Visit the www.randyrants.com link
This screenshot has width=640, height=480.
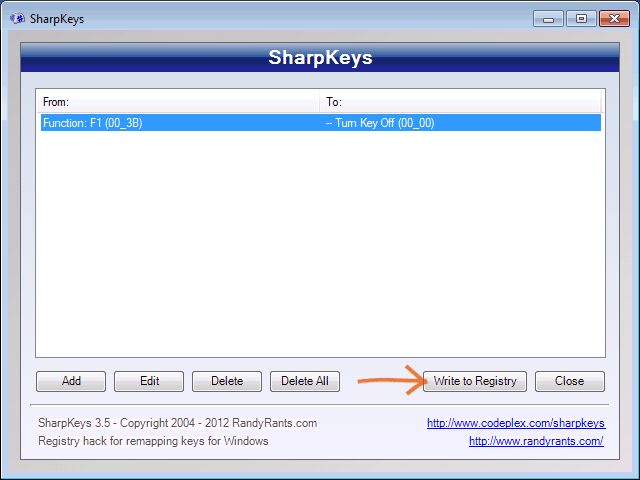[536, 441]
